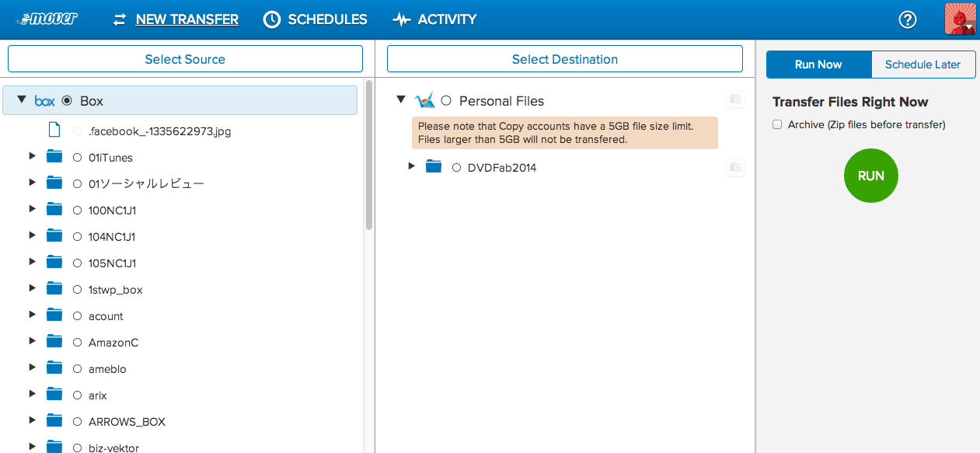This screenshot has width=980, height=453.
Task: Select the acount radio button
Action: [x=77, y=316]
